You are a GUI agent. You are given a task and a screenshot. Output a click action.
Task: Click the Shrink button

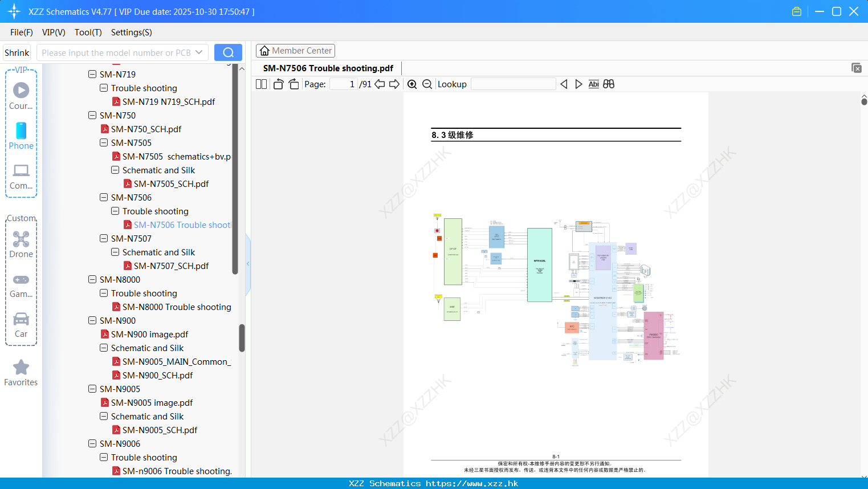(17, 52)
